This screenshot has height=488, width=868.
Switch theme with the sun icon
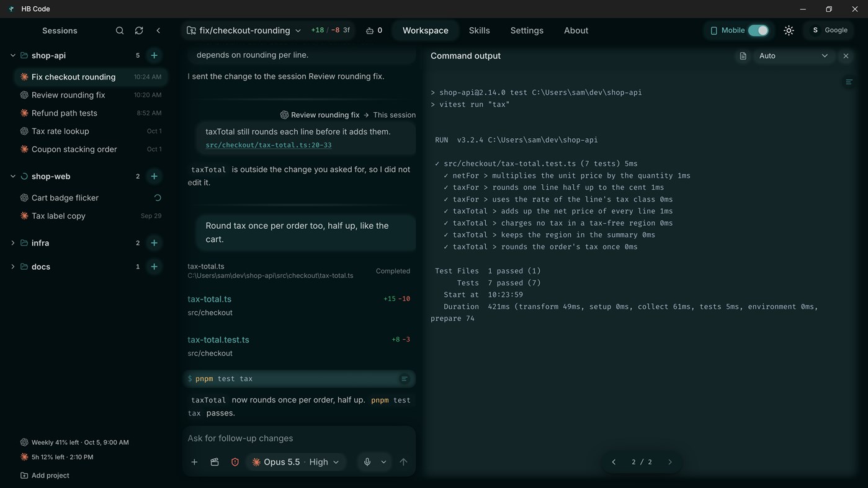pos(789,30)
